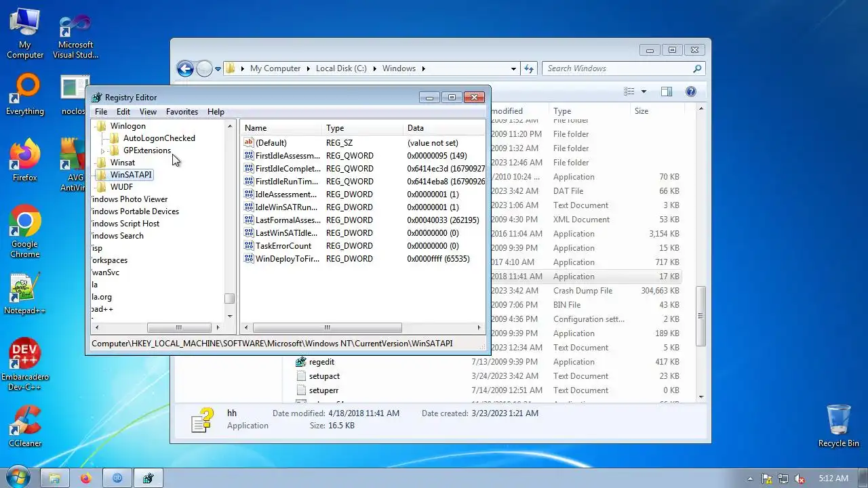Select LastFormalAsses... registry value
This screenshot has width=868, height=488.
pyautogui.click(x=288, y=220)
